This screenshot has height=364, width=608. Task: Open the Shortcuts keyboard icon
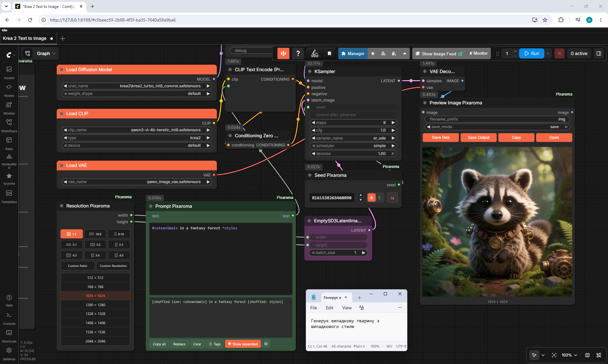point(9,336)
